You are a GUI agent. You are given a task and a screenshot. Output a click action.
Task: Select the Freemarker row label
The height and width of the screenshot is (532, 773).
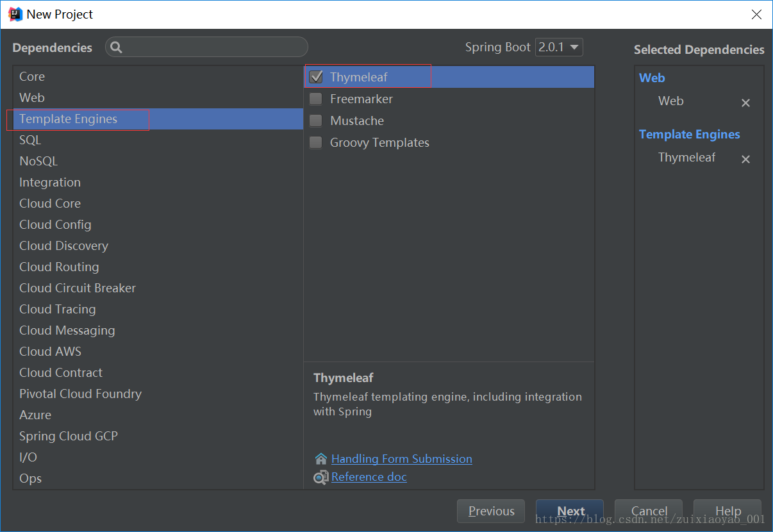click(362, 99)
